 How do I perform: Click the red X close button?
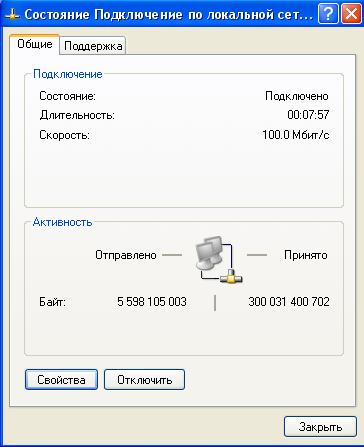351,14
